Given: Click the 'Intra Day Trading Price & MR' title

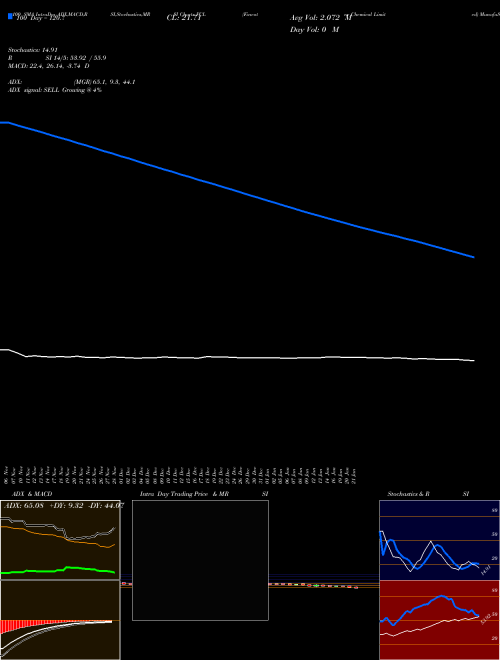Looking at the screenshot, I should pyautogui.click(x=184, y=494).
